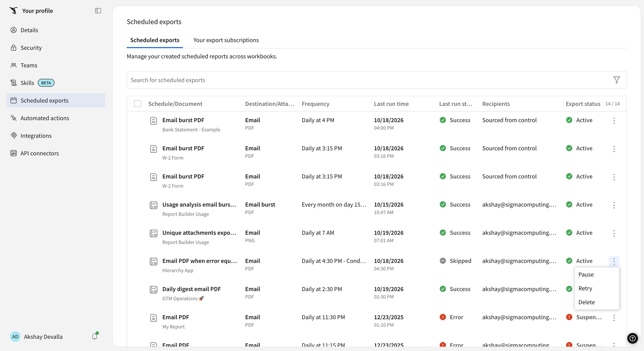Open Details in the sidebar
The height and width of the screenshot is (351, 644).
point(56,30)
